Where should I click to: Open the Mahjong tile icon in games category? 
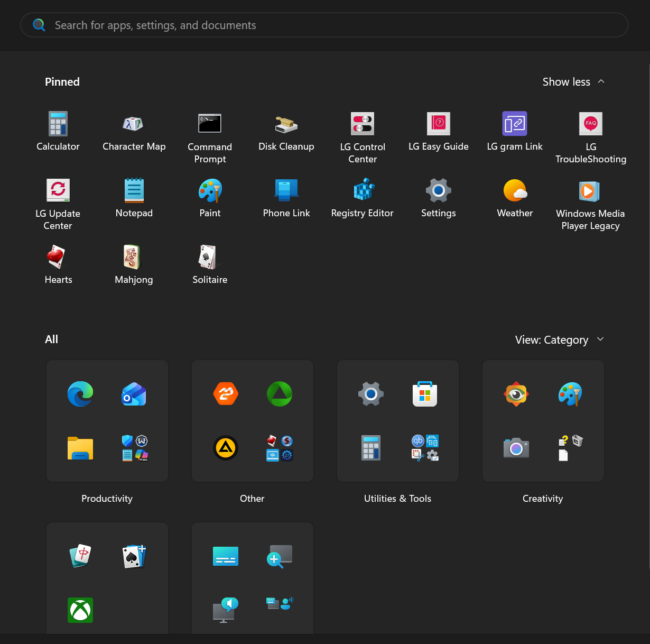80,556
